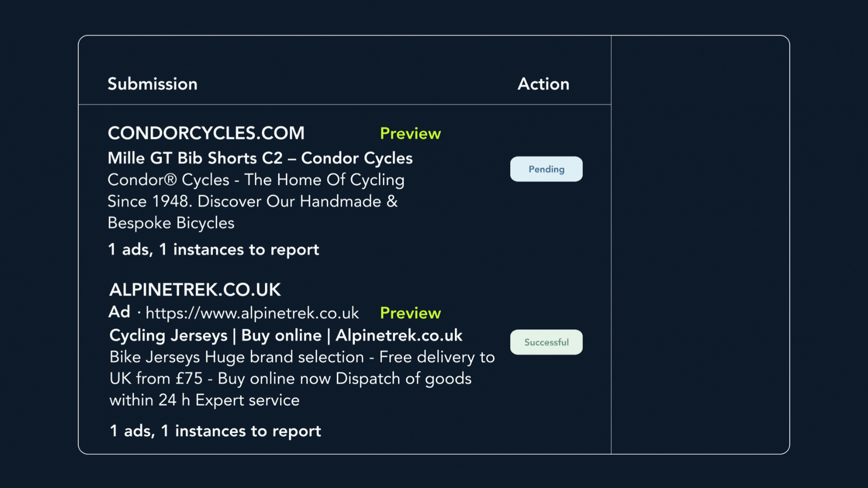Screen dimensions: 868x488
Task: Click the divider between table and side panel
Action: (612, 244)
